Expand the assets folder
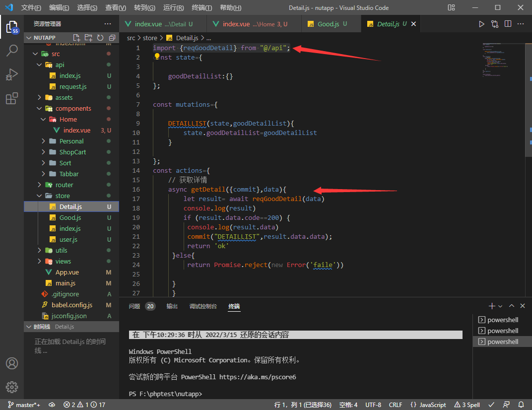The height and width of the screenshot is (410, 532). click(39, 97)
